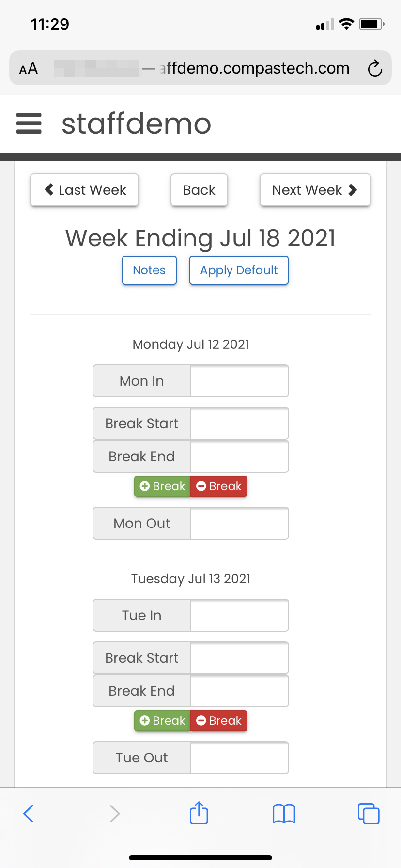The height and width of the screenshot is (868, 401).
Task: Add a break for Tuesday
Action: (163, 721)
